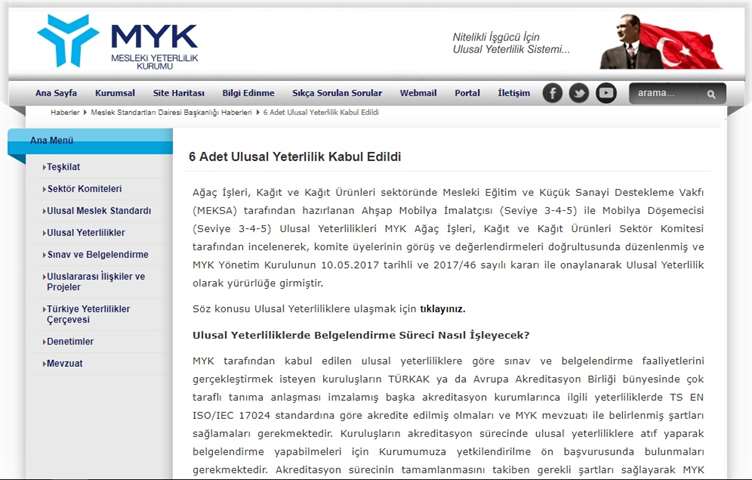Click the slogan Nitelikli İşgücü İçin Ulusal Yeterlilik Sistemi
Viewport: 752px width, 480px height.
511,43
